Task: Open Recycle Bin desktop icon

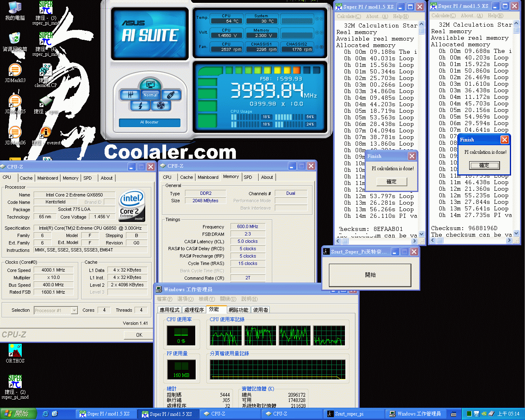Action: tap(15, 41)
